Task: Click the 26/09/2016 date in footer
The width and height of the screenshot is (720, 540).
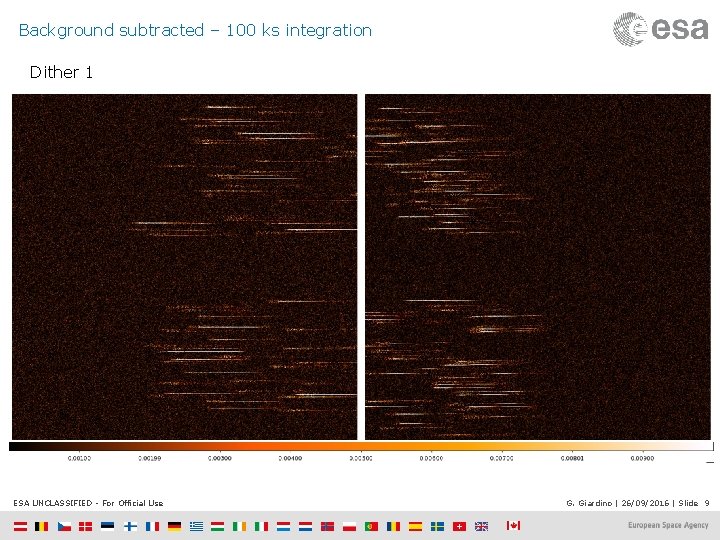Action: click(645, 503)
